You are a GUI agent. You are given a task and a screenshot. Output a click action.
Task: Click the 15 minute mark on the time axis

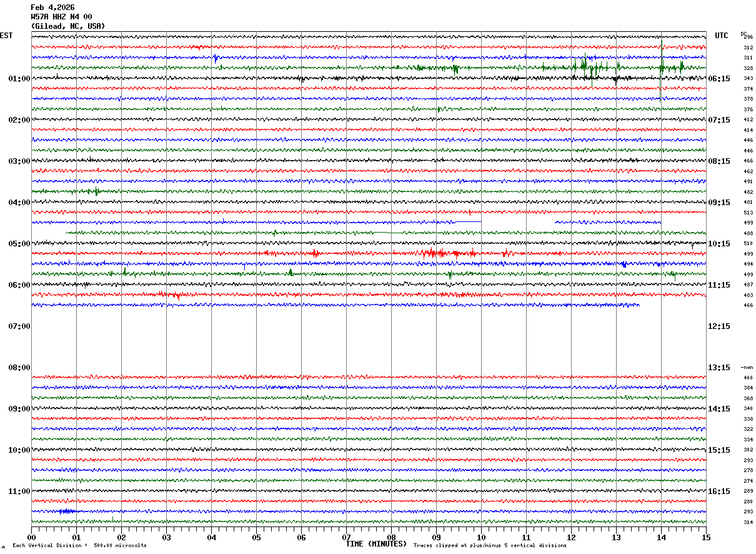(705, 537)
